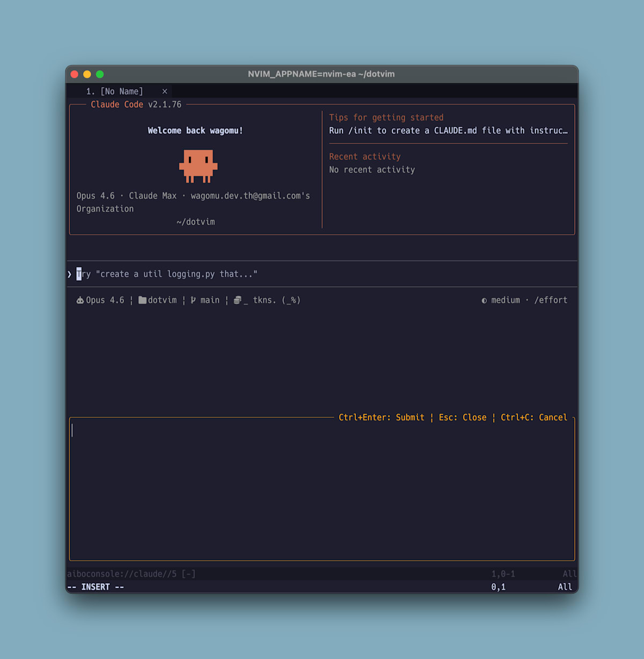Click the "-- INSERT --" mode indicator
Viewport: 644px width, 659px height.
96,587
